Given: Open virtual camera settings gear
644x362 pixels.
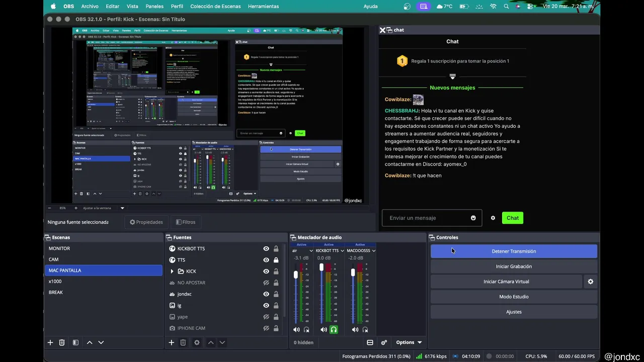Looking at the screenshot, I should coord(591,282).
